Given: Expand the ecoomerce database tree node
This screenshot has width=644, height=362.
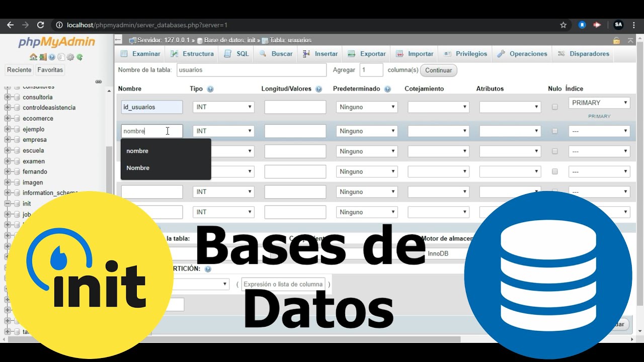Looking at the screenshot, I should pos(8,119).
